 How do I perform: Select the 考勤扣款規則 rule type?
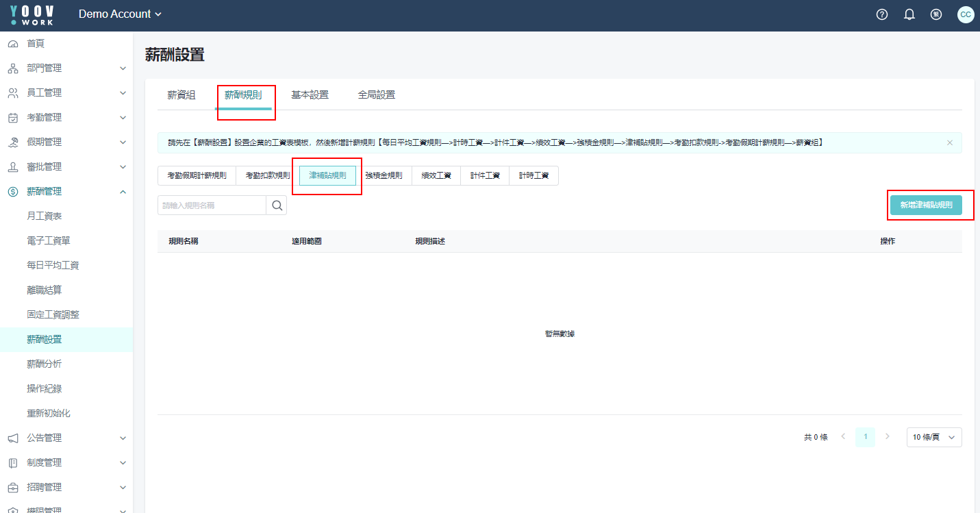(x=268, y=175)
